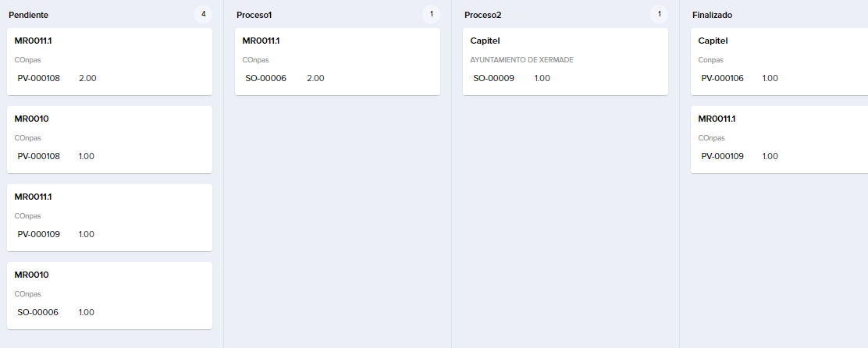Image resolution: width=868 pixels, height=348 pixels.
Task: Click the Pendiente card count badge showing 4
Action: click(x=203, y=14)
